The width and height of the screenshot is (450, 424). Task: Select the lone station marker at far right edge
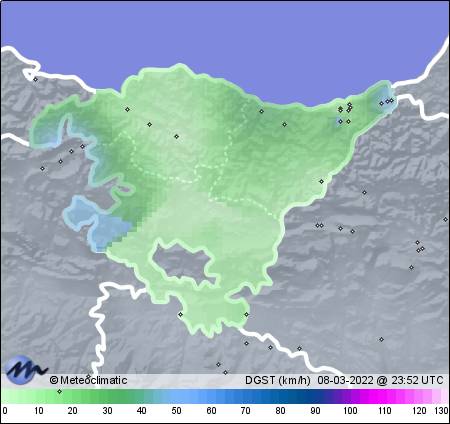445,219
